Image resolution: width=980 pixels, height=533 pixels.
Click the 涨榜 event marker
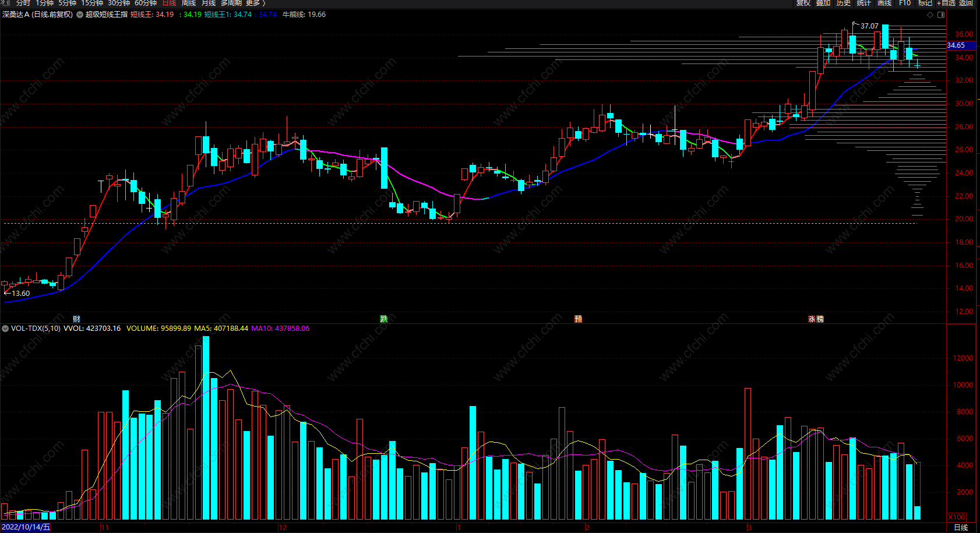(816, 319)
